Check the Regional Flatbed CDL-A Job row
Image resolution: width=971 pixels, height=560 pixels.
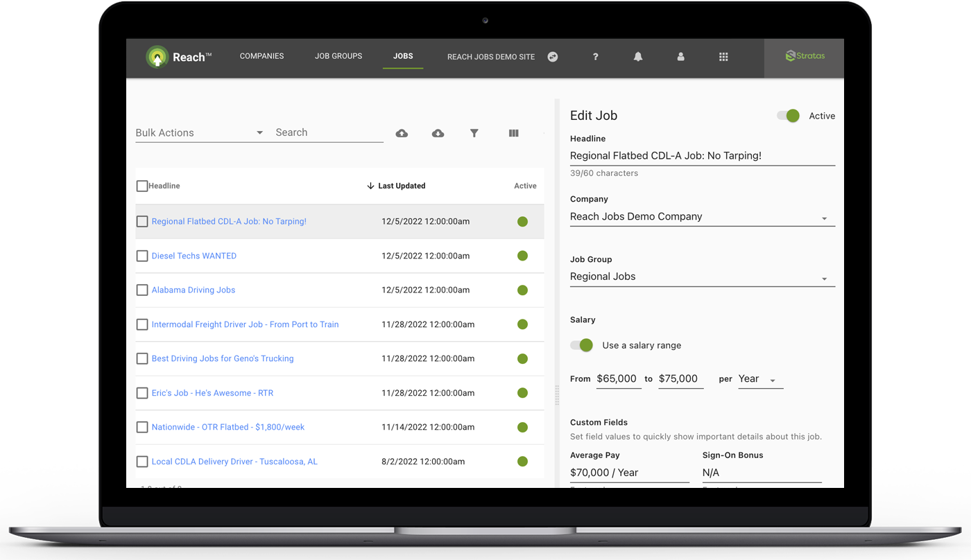(142, 222)
